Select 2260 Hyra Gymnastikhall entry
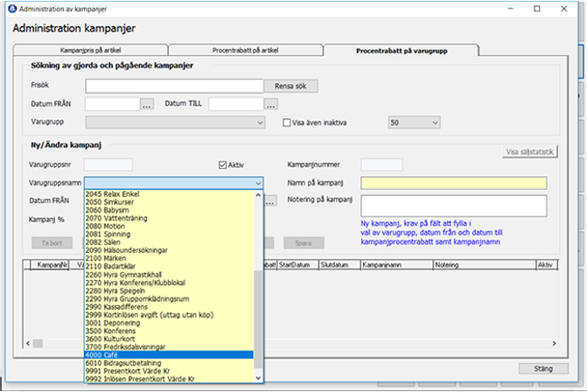 169,275
